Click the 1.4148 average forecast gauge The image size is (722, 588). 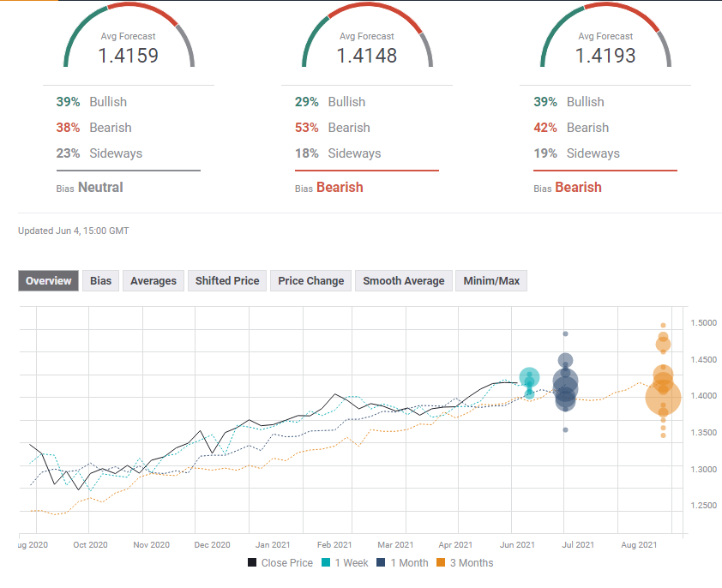point(367,35)
